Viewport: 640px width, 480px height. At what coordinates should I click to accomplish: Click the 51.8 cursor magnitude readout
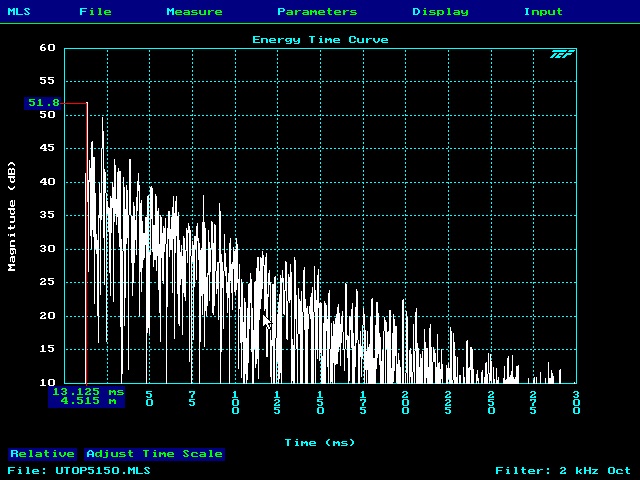click(43, 102)
